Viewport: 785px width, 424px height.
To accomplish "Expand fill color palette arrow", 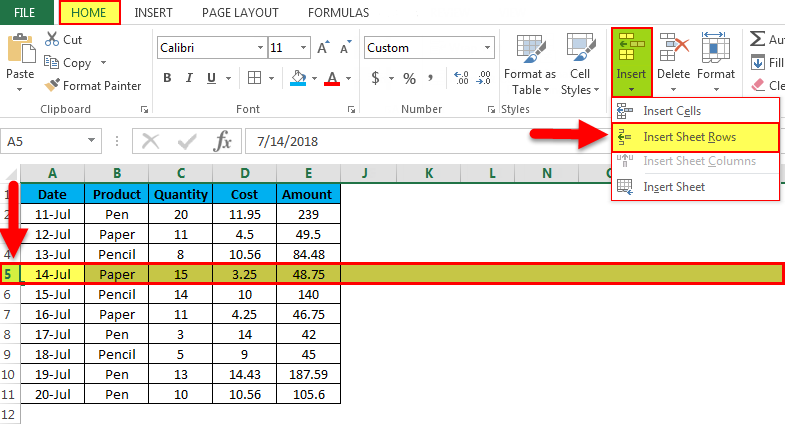I will 314,78.
